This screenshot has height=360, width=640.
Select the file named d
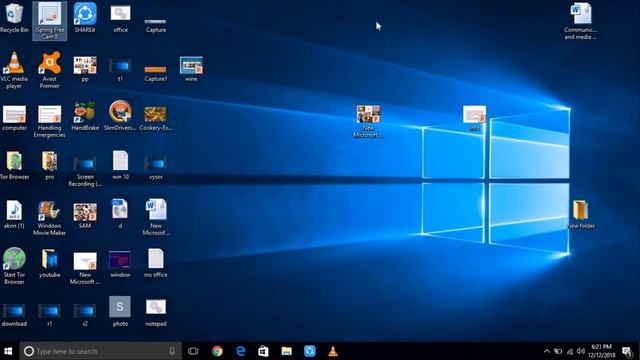pos(120,214)
